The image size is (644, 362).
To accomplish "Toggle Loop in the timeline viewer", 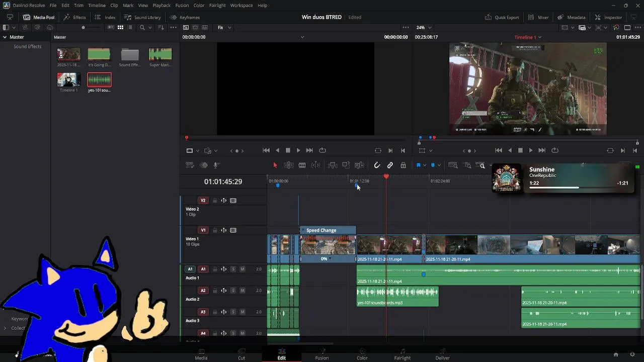I will [555, 150].
